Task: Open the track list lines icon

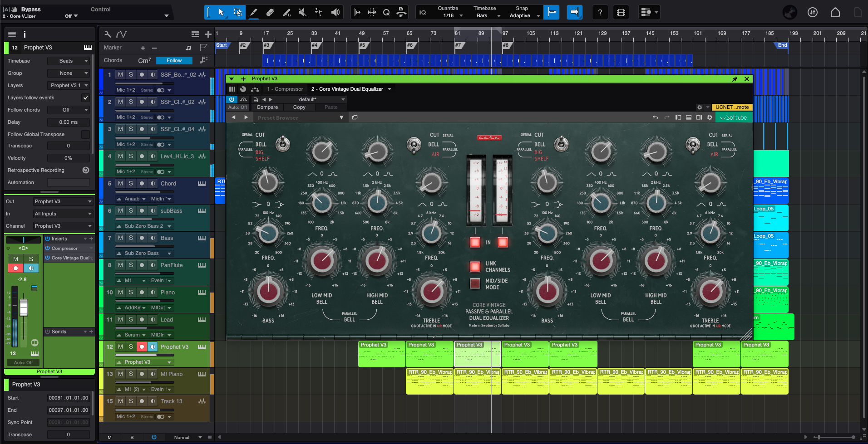Action: (x=195, y=34)
